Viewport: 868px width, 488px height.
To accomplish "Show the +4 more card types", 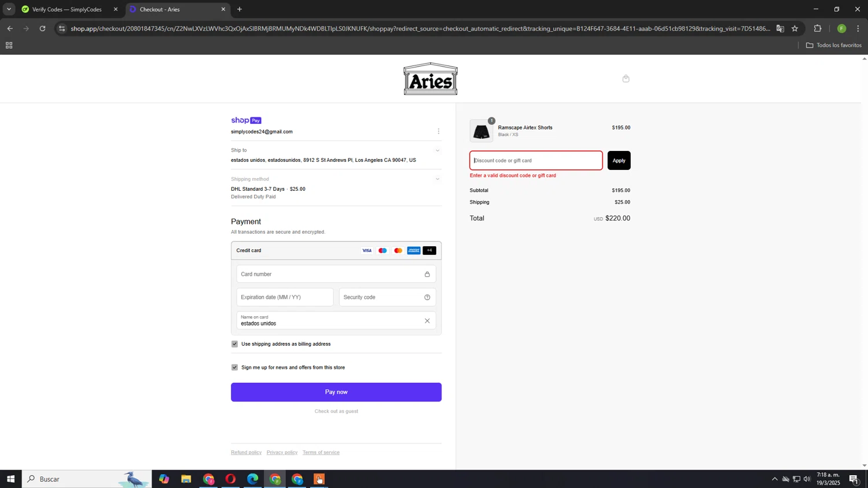I will coord(429,250).
